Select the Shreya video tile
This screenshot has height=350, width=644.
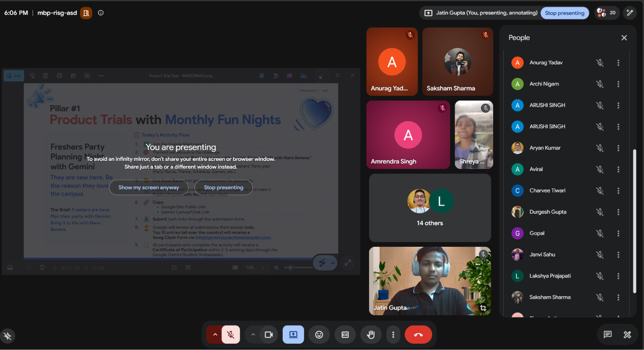[x=474, y=135]
